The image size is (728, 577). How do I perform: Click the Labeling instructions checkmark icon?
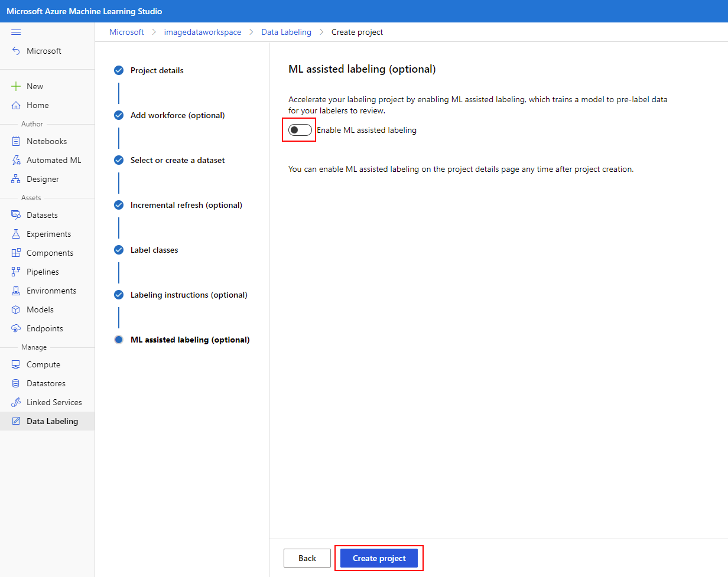[119, 295]
